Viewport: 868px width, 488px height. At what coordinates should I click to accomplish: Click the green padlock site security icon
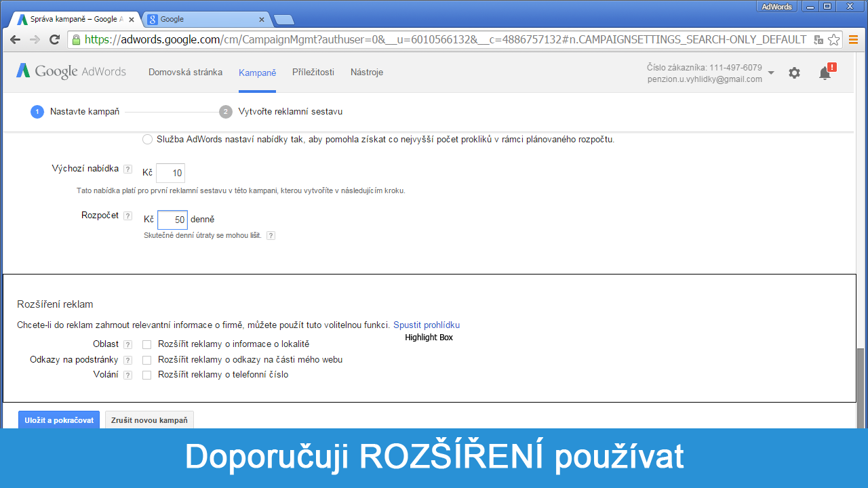tap(76, 40)
